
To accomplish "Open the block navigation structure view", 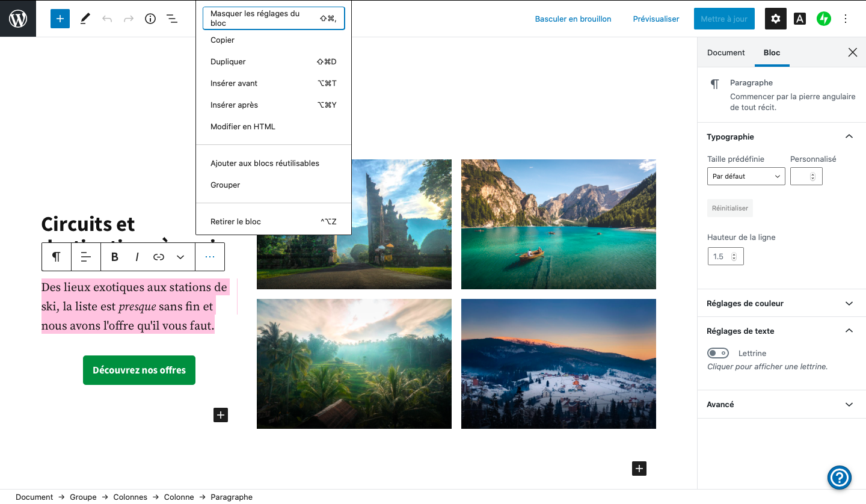I will pyautogui.click(x=172, y=19).
